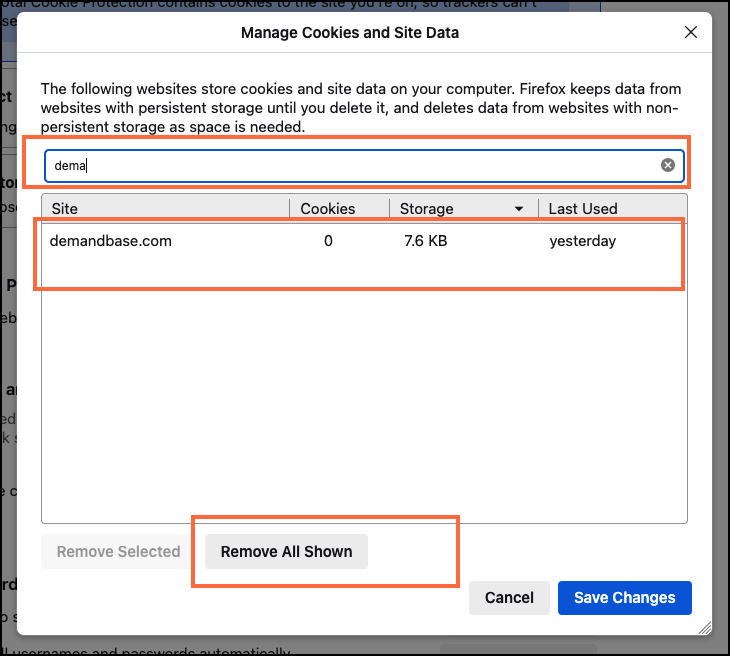730x656 pixels.
Task: Clear the search field with the X icon
Action: 668,165
